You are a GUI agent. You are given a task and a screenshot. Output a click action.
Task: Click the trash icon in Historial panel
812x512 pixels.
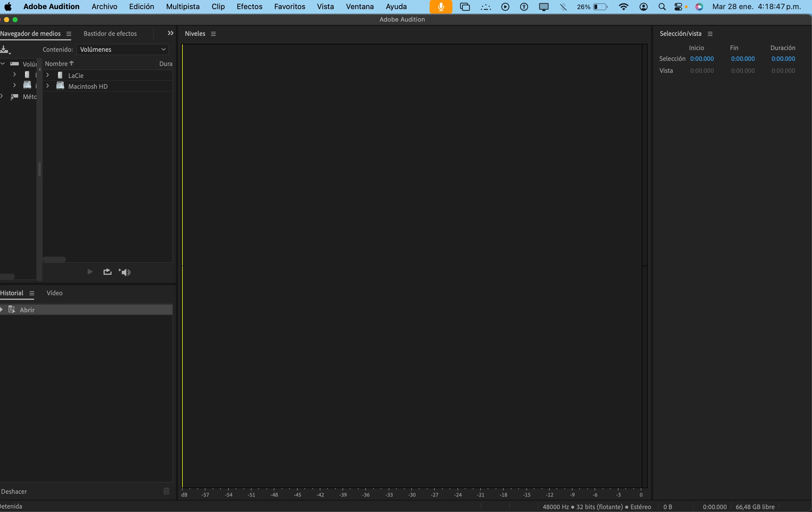[x=166, y=491]
